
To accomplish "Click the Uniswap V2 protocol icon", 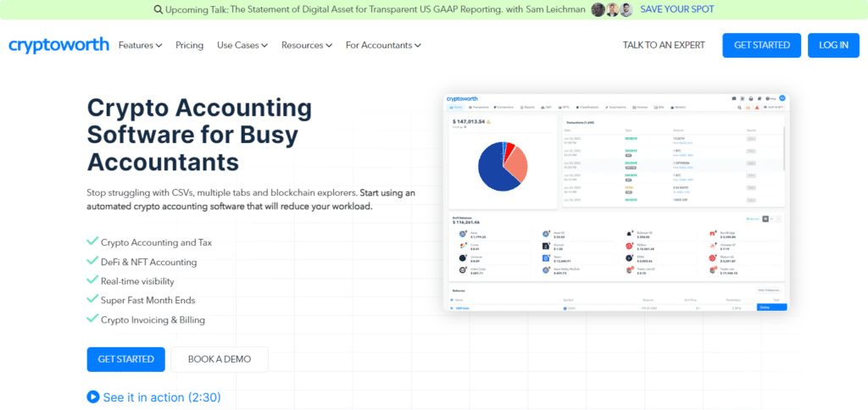I will 712,247.
